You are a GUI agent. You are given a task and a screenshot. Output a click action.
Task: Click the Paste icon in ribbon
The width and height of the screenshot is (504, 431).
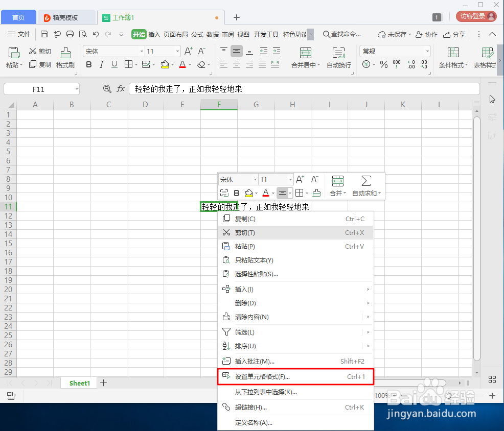[14, 53]
